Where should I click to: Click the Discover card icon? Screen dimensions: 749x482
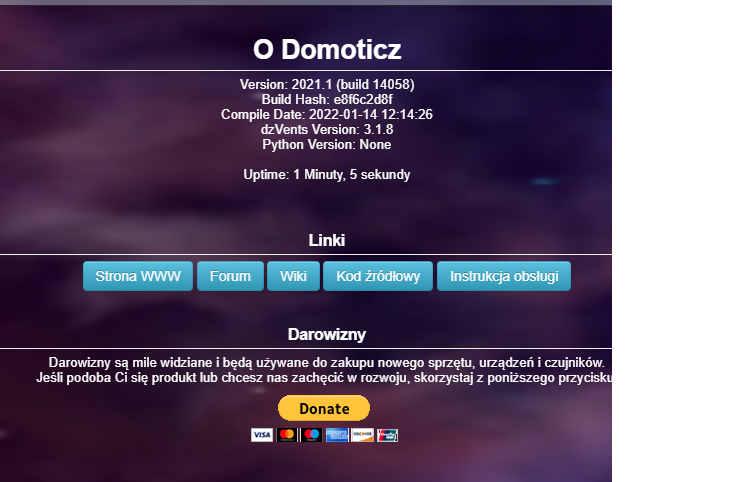click(362, 435)
